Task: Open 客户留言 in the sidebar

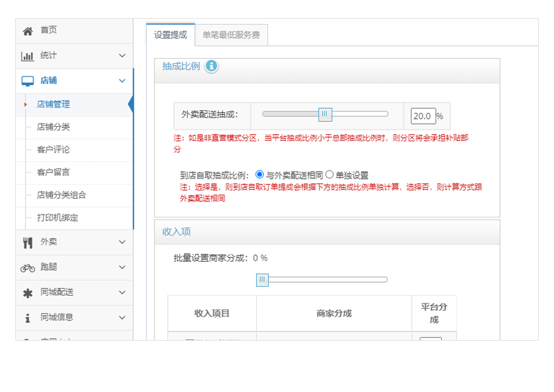Action: 74,172
